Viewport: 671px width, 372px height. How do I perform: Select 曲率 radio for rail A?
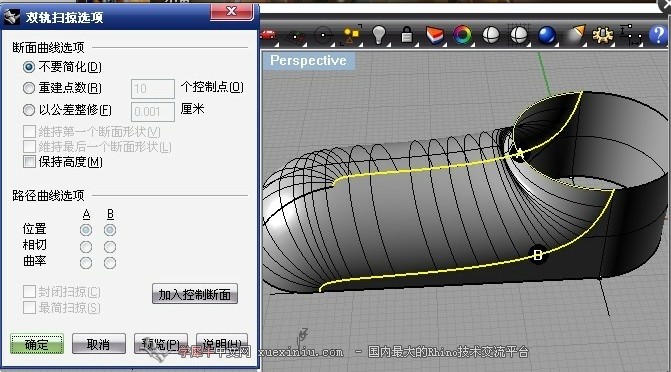(86, 263)
